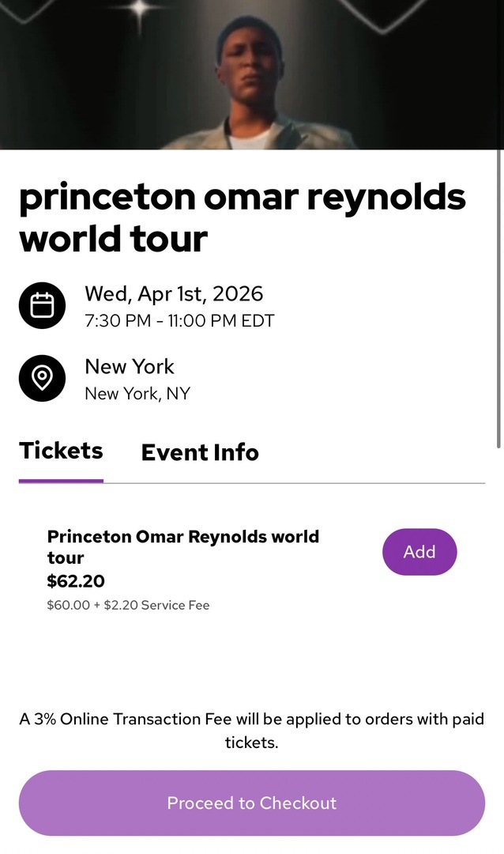Click the calendar date icon
This screenshot has height=854, width=504.
[42, 306]
